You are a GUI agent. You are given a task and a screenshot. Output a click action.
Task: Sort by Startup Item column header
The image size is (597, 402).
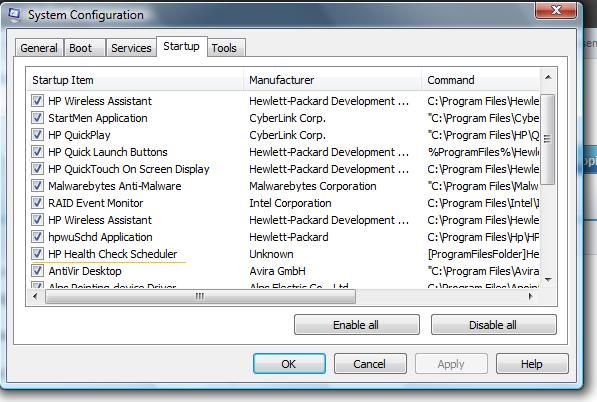[x=135, y=80]
